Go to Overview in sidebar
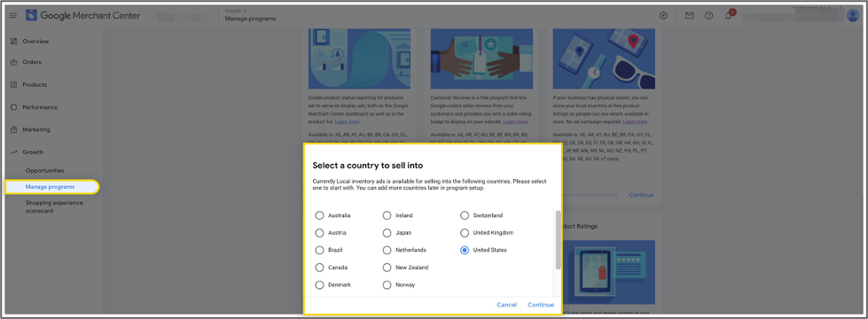 pos(35,42)
